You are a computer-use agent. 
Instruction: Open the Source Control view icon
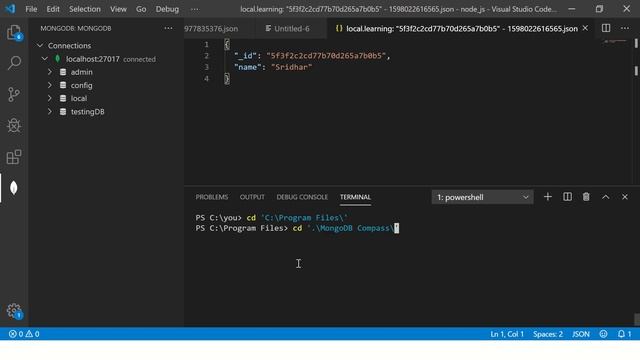tap(14, 94)
